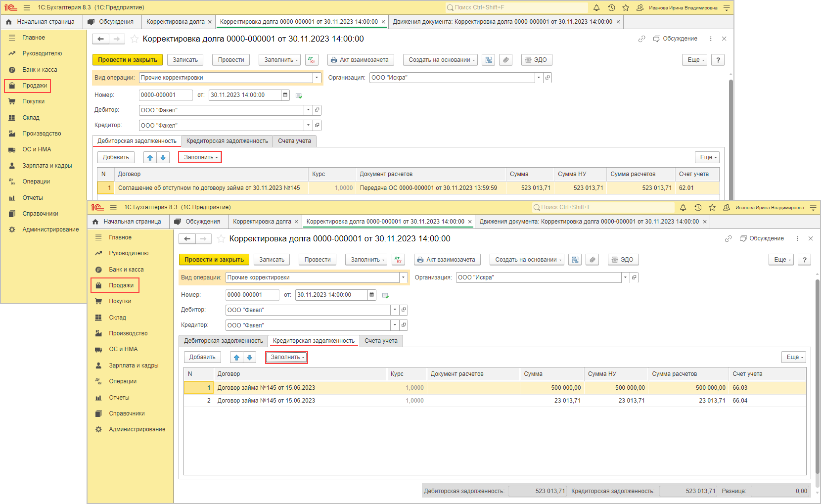Viewport: 821px width, 504px height.
Task: Click Провести и закрыть in front window
Action: click(x=214, y=260)
